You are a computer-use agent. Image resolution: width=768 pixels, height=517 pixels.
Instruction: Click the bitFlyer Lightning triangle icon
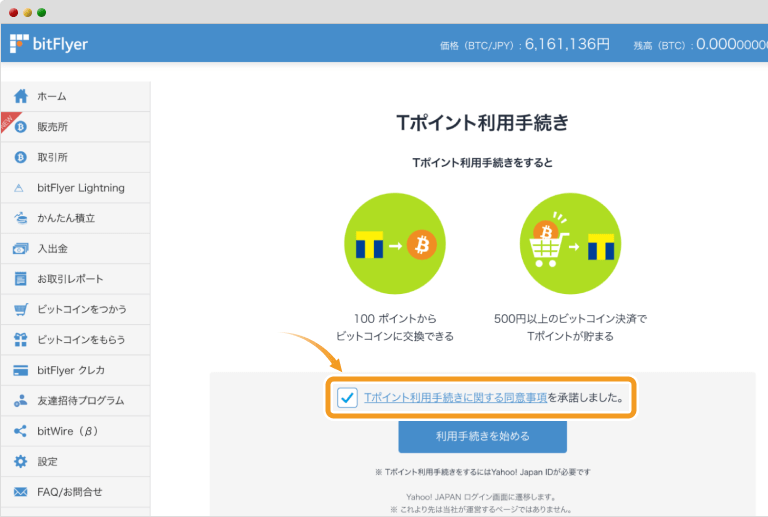click(19, 188)
